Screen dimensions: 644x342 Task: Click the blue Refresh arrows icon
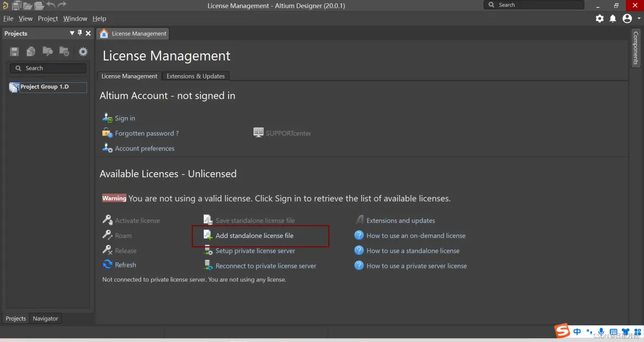107,264
